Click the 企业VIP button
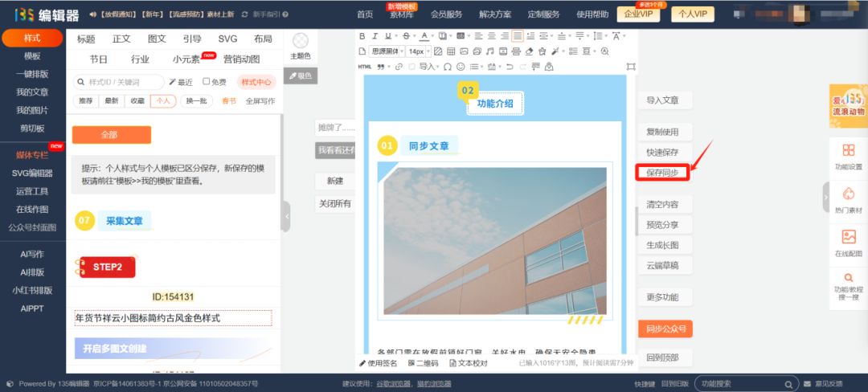The width and height of the screenshot is (868, 392). (x=638, y=14)
